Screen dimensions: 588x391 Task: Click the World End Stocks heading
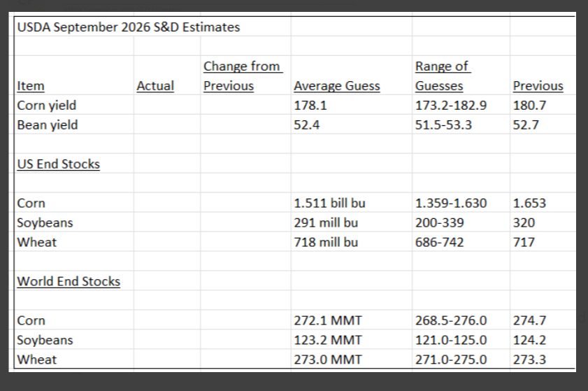[x=69, y=281]
